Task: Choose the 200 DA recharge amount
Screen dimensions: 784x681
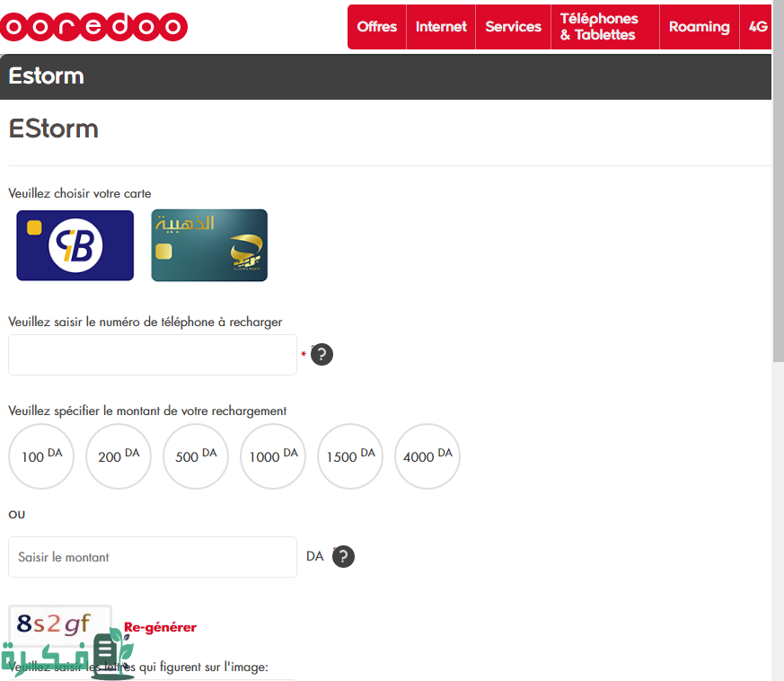Action: pos(119,456)
